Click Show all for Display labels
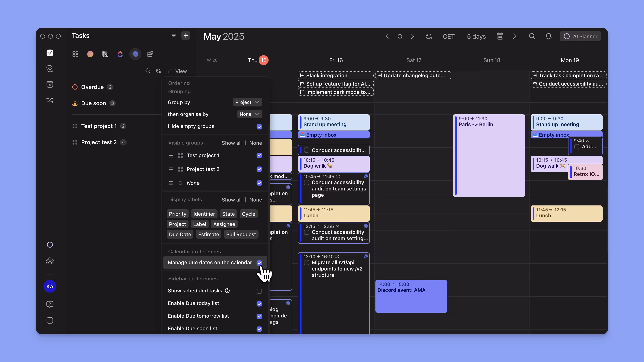Screen dimensions: 644x362 click(231, 200)
